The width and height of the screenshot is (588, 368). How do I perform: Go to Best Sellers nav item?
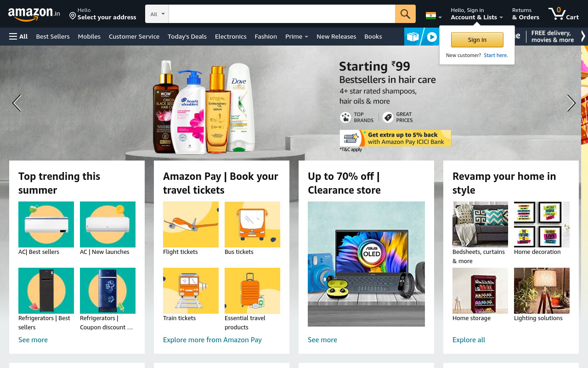(x=53, y=36)
